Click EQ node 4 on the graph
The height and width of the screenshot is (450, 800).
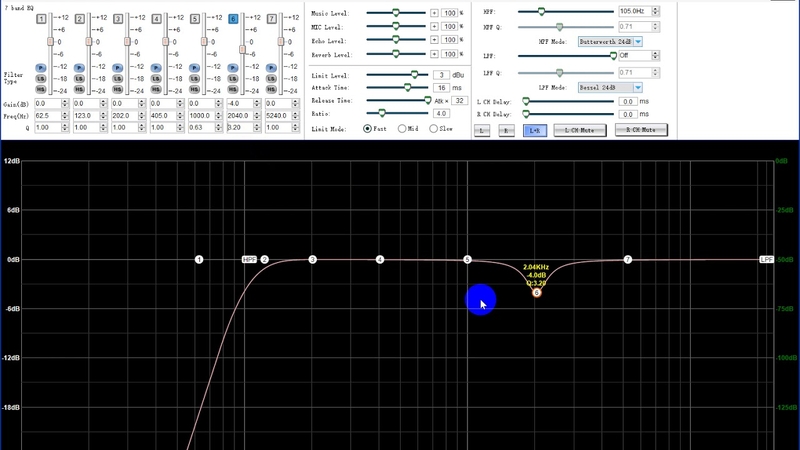pyautogui.click(x=380, y=260)
